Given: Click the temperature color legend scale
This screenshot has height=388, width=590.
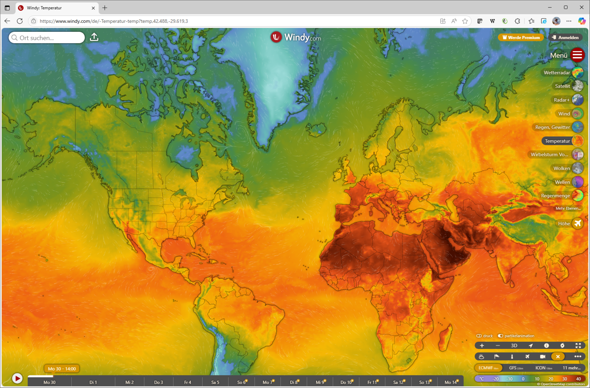Looking at the screenshot, I should point(529,379).
